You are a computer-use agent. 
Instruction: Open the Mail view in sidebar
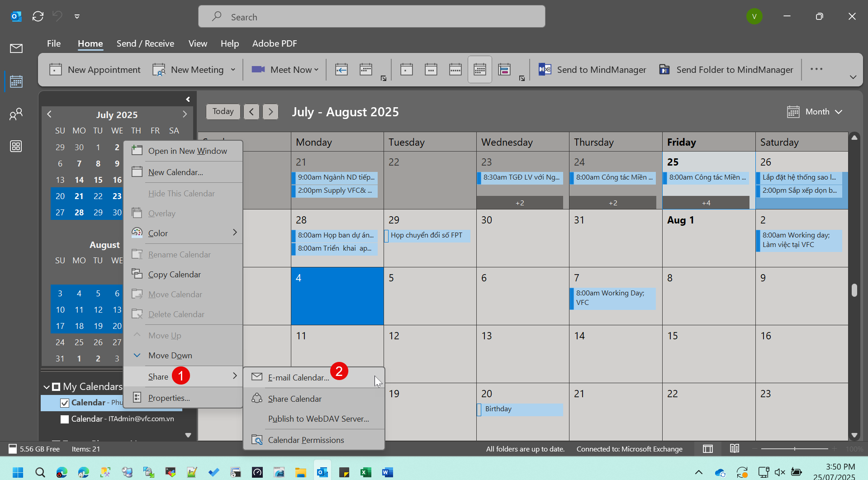pyautogui.click(x=16, y=48)
